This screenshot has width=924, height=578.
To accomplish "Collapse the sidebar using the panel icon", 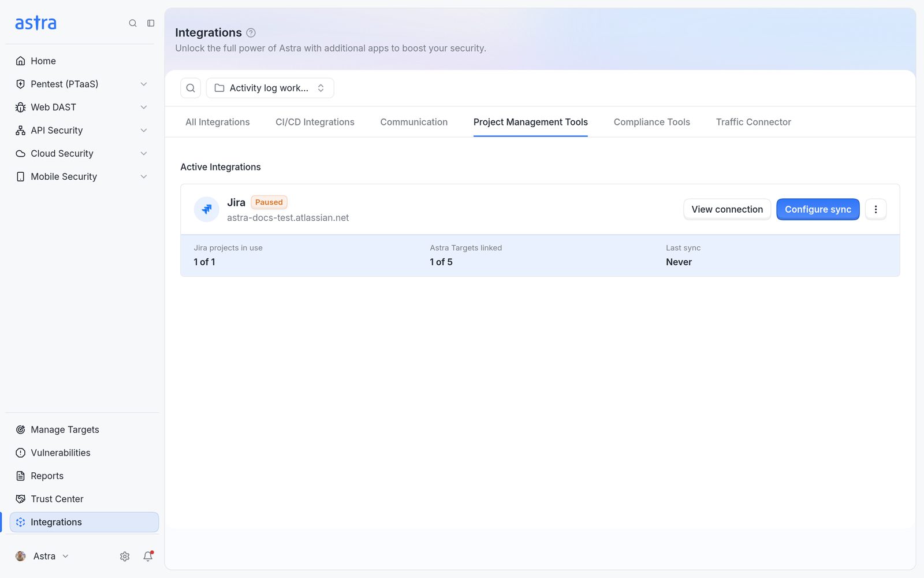I will 151,23.
